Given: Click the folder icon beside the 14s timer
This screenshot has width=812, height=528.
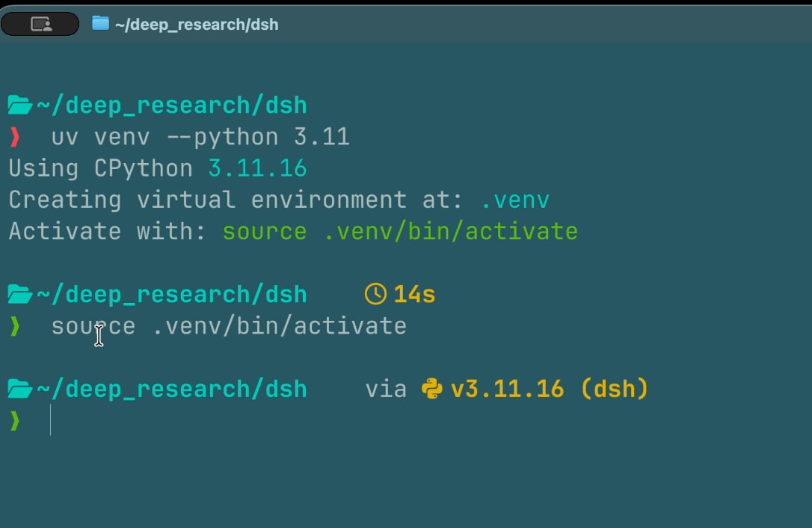Looking at the screenshot, I should 20,295.
